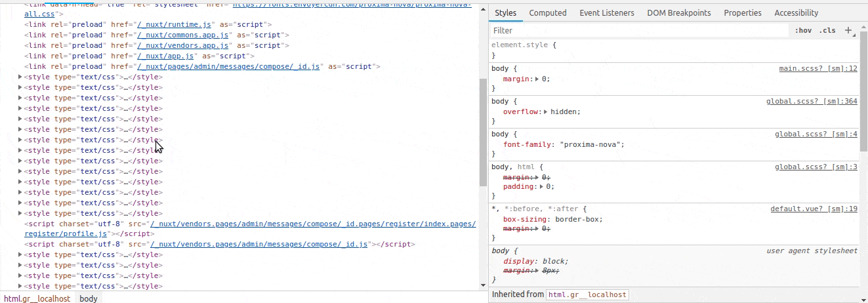Image resolution: width=868 pixels, height=303 pixels.
Task: Select body in the breadcrumb bar
Action: pyautogui.click(x=89, y=298)
